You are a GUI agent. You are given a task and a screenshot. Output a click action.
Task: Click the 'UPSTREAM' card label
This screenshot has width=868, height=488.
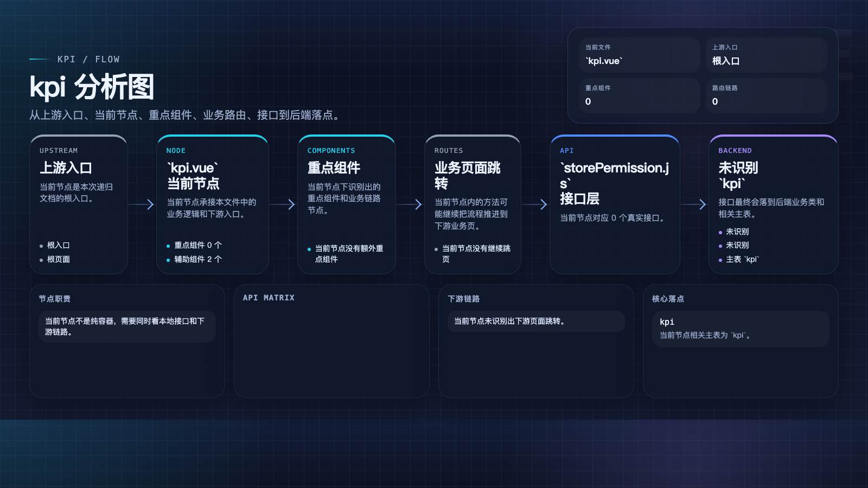(x=59, y=151)
